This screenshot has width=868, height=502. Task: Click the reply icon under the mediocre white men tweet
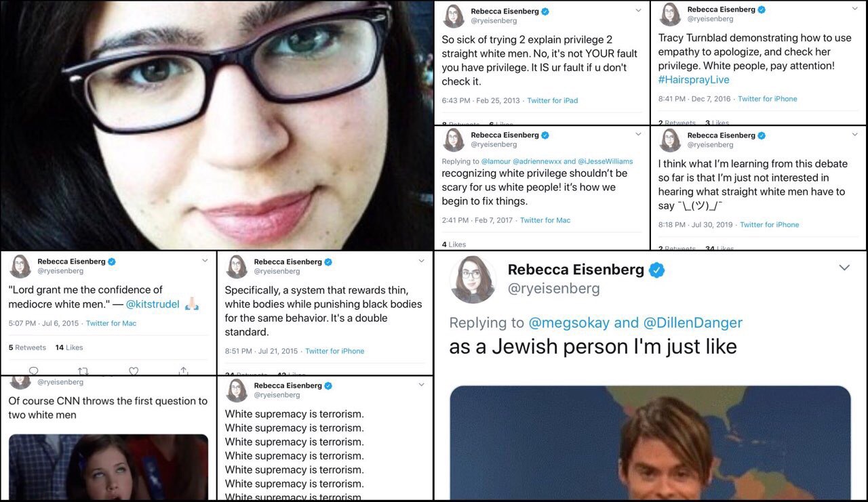pyautogui.click(x=33, y=371)
